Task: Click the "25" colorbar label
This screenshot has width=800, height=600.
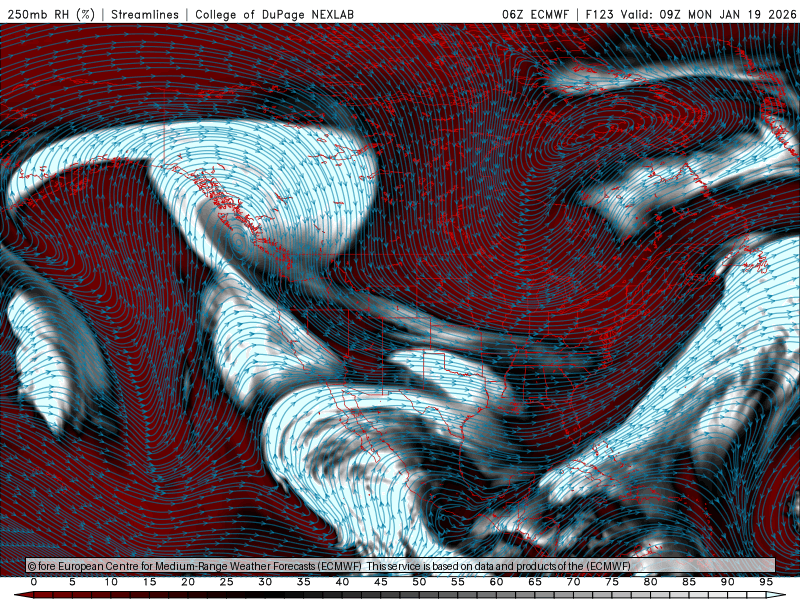Action: 227,582
